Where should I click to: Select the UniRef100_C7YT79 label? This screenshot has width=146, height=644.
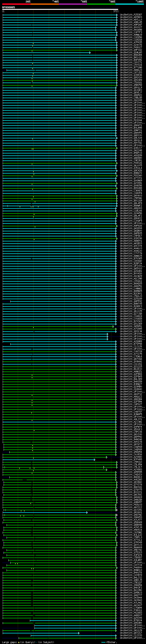pos(131,254)
